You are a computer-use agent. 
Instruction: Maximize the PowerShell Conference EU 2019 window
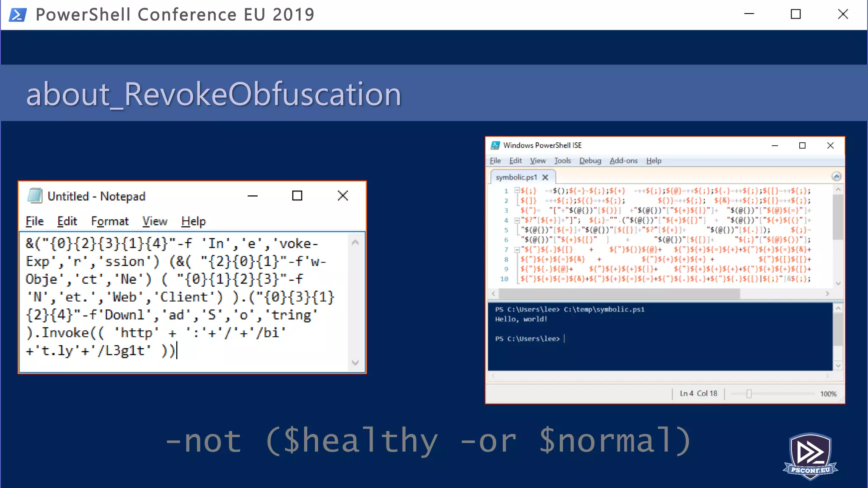(x=796, y=14)
